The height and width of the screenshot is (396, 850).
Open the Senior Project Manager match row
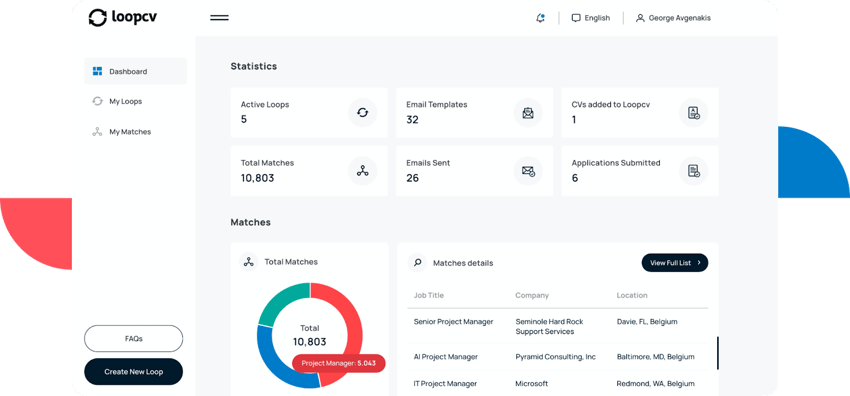557,326
